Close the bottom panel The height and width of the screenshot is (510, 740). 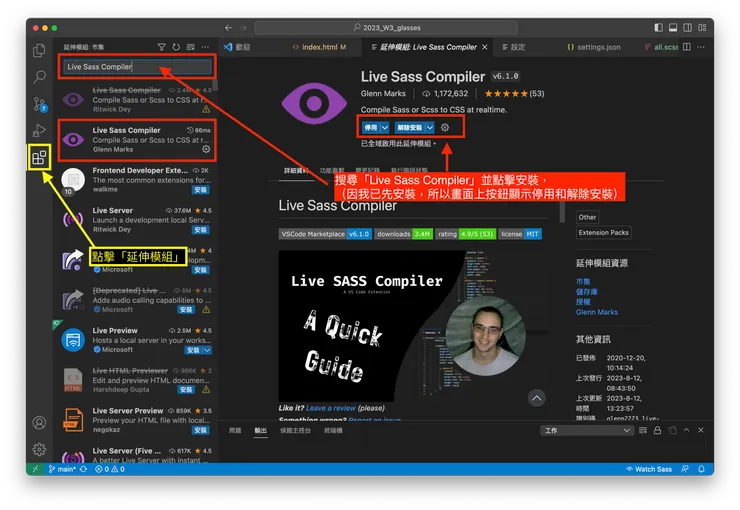701,430
